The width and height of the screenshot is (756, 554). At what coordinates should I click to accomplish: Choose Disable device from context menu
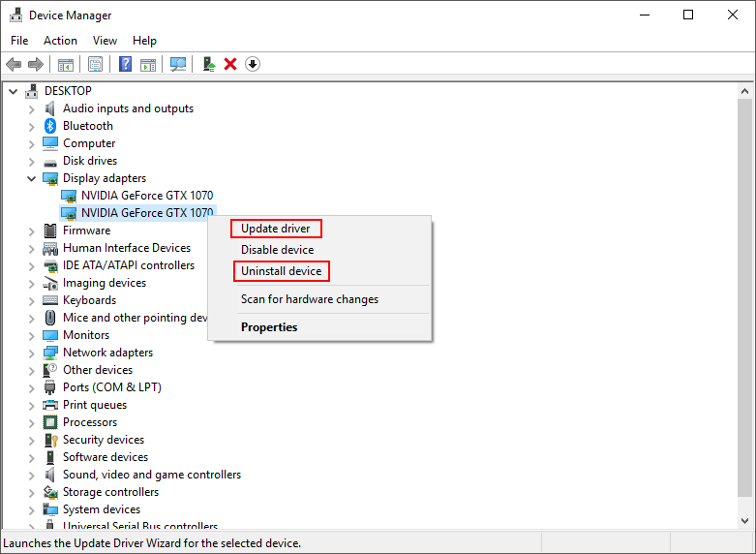320,250
